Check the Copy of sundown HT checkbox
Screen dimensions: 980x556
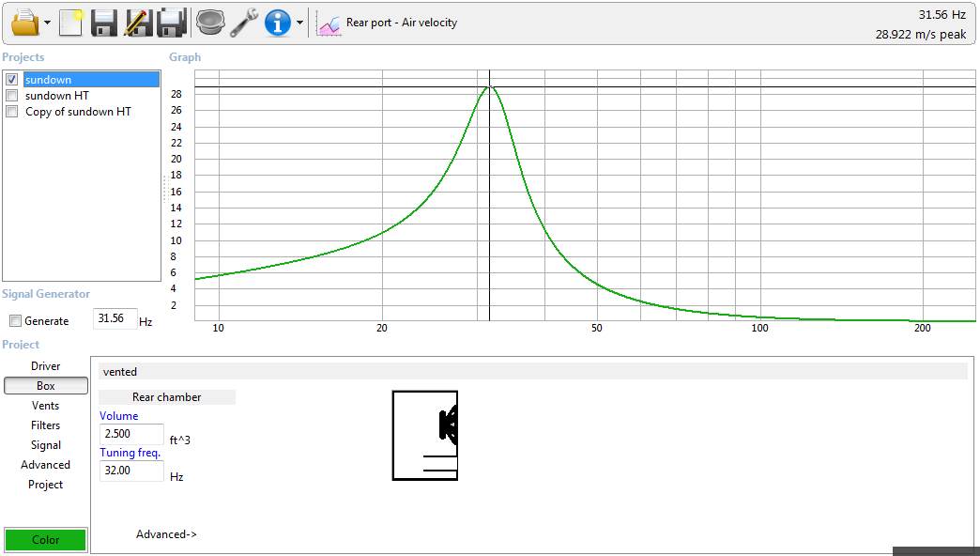point(11,112)
